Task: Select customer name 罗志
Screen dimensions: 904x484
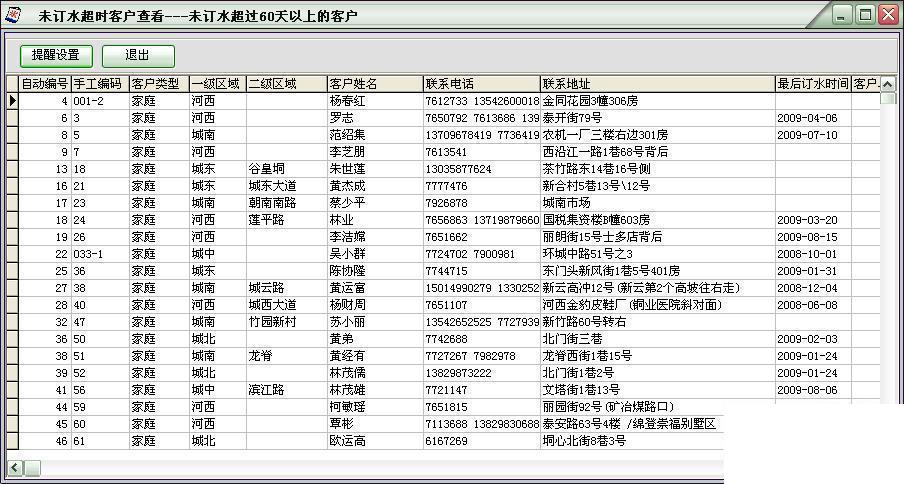Action: [x=341, y=118]
